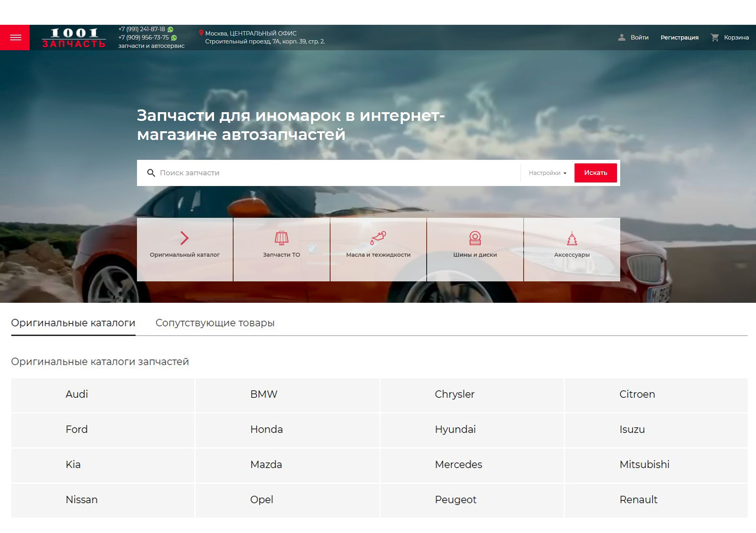Click the user profile icon near Войти

[x=621, y=37]
